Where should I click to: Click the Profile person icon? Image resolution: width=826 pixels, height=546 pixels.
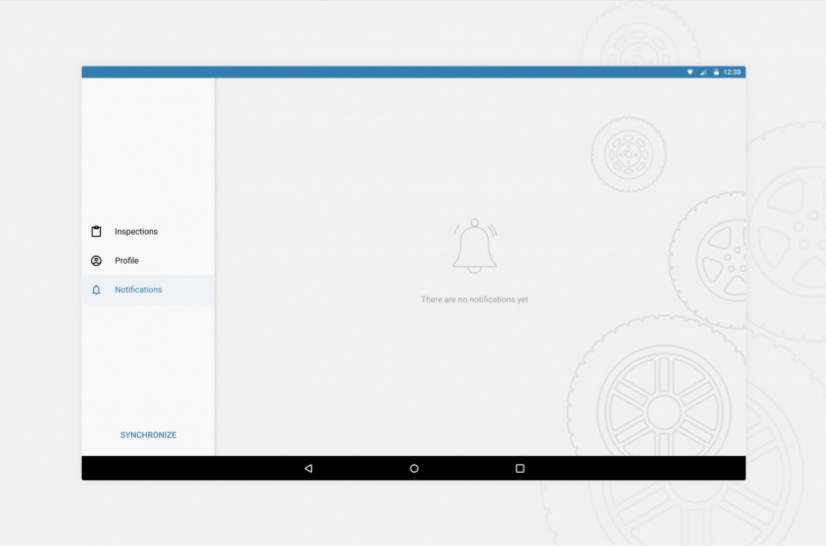pyautogui.click(x=96, y=260)
